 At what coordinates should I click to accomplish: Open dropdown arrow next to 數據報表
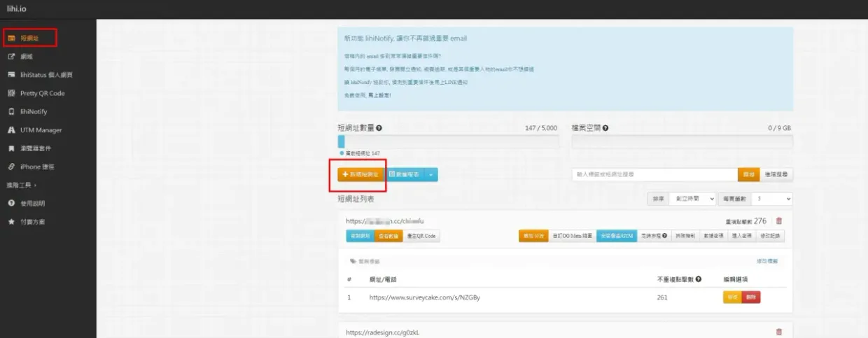coord(431,174)
